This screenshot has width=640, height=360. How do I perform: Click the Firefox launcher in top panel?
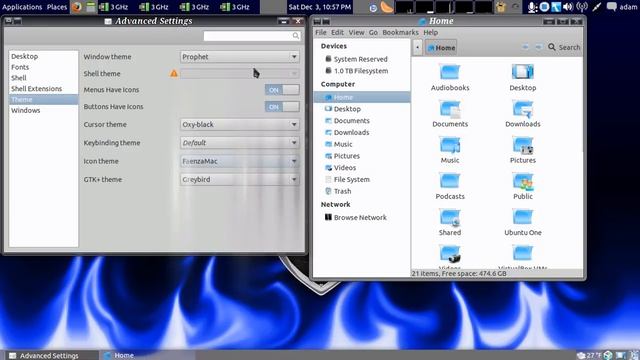(76, 7)
